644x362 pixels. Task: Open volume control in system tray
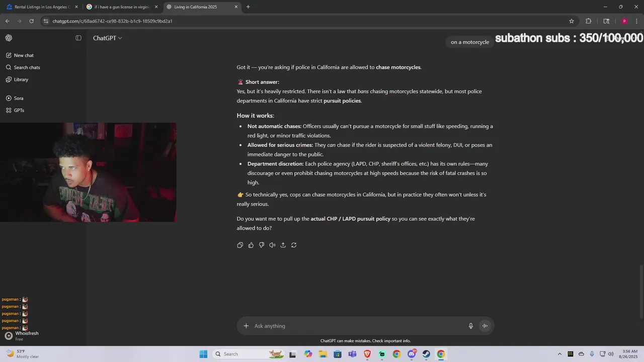pyautogui.click(x=611, y=354)
